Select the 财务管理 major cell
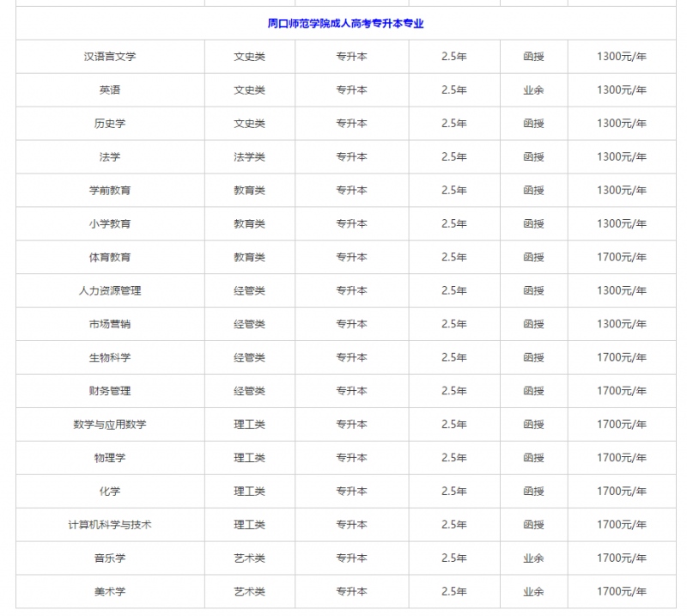 point(110,391)
